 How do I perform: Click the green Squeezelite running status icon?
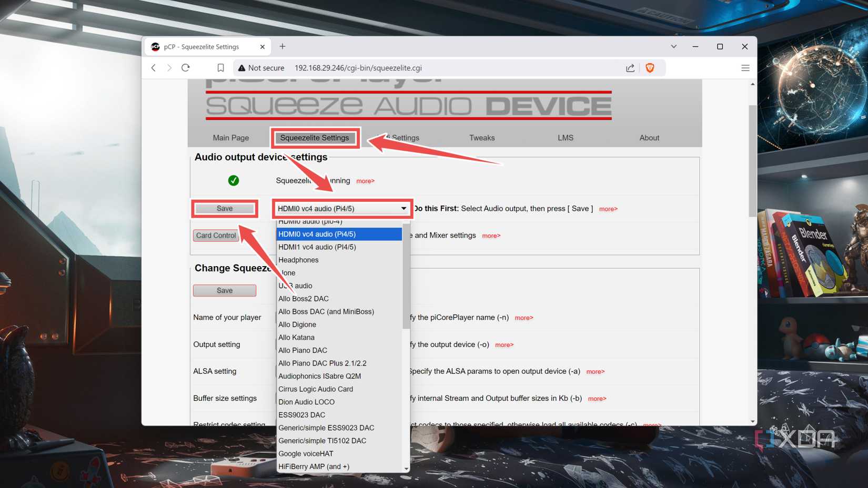click(234, 180)
